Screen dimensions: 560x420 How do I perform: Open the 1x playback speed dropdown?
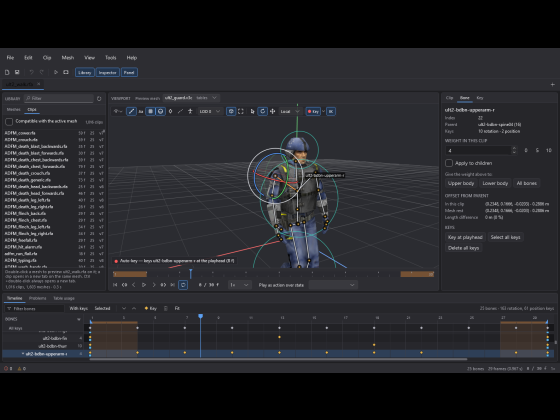pos(239,285)
